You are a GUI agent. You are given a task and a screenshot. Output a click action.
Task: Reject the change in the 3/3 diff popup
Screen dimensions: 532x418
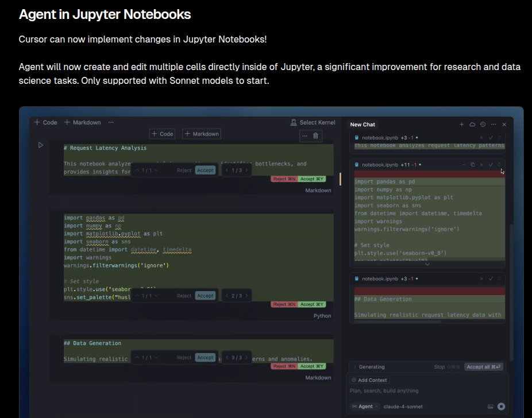coord(184,357)
